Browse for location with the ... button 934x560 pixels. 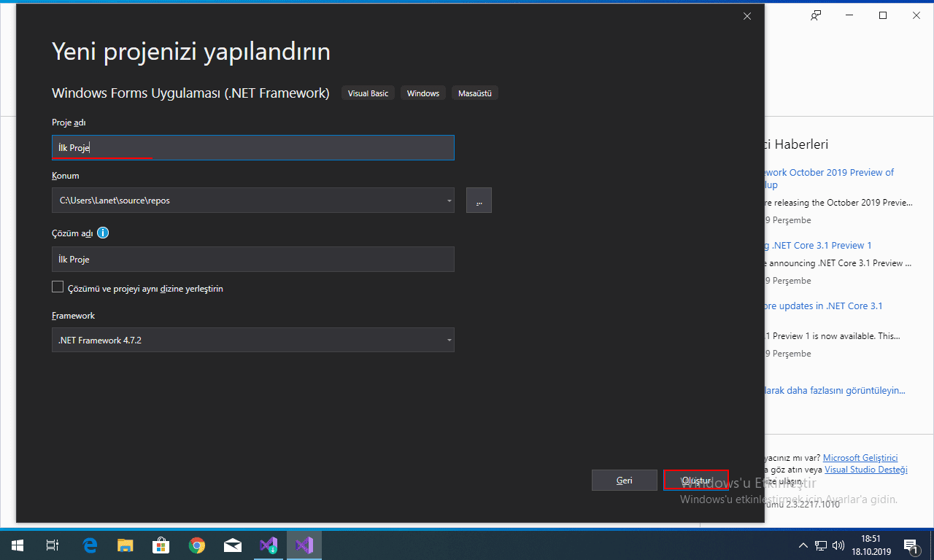[479, 201]
